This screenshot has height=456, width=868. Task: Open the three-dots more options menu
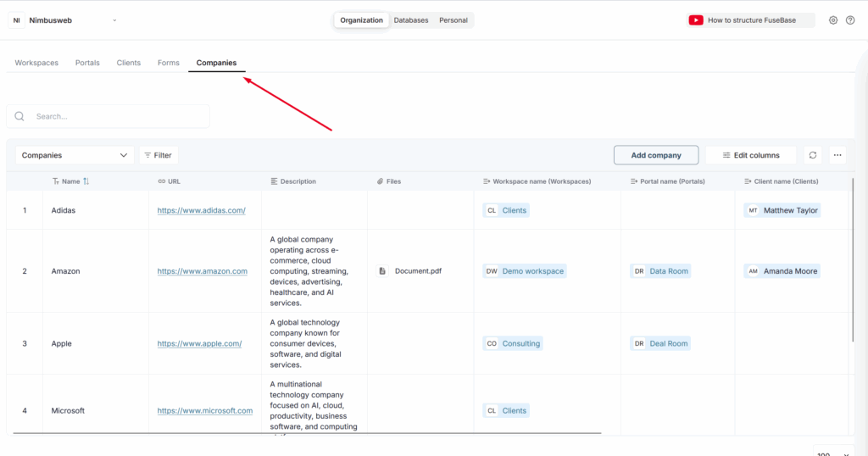(x=837, y=155)
